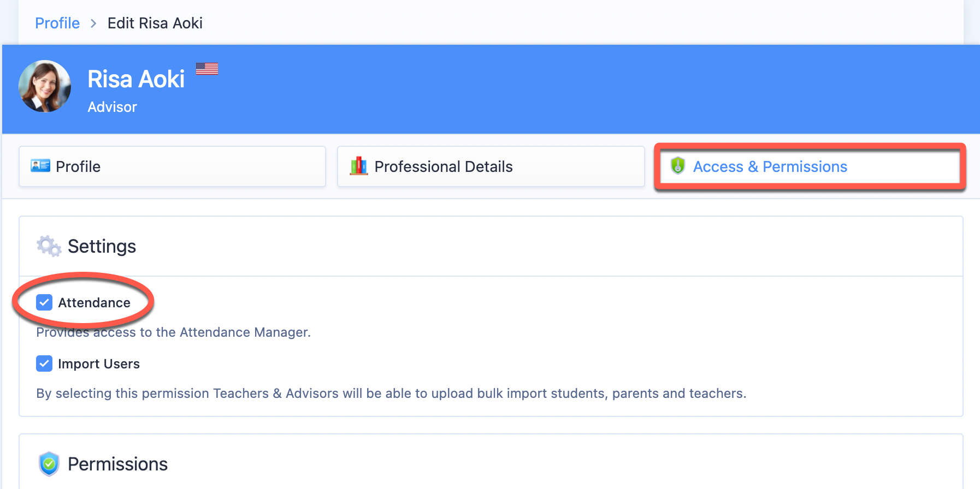Screen dimensions: 980x489
Task: Click the breadcrumb chevron separator arrow
Action: 93,23
